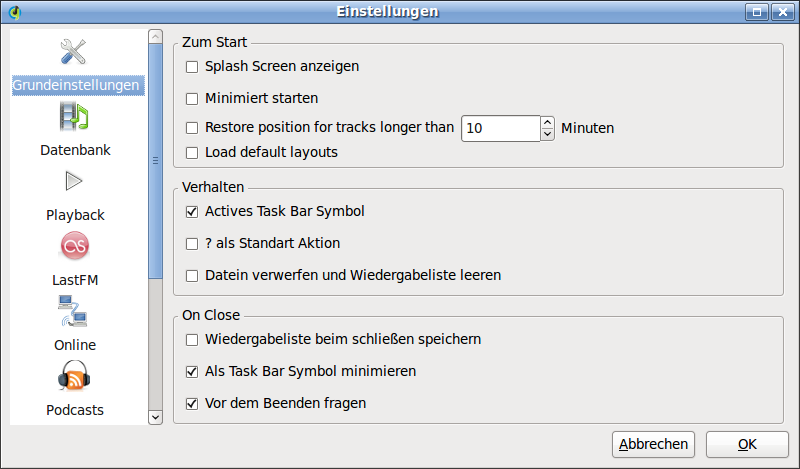Click sidebar scrollbar up arrow

coord(156,36)
